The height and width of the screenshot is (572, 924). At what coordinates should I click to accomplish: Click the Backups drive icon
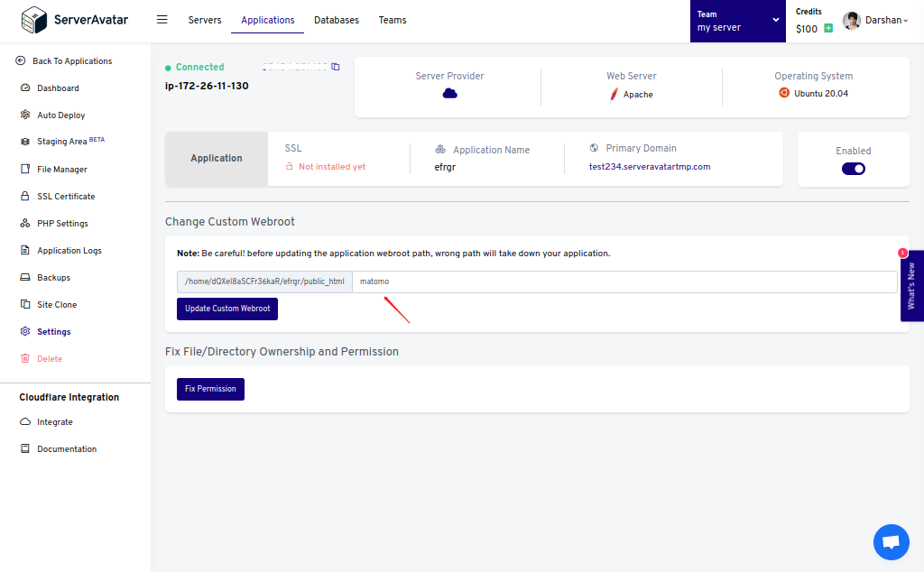pos(25,277)
